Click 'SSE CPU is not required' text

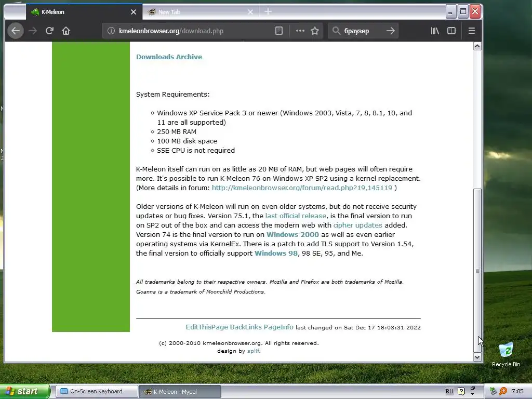[196, 150]
